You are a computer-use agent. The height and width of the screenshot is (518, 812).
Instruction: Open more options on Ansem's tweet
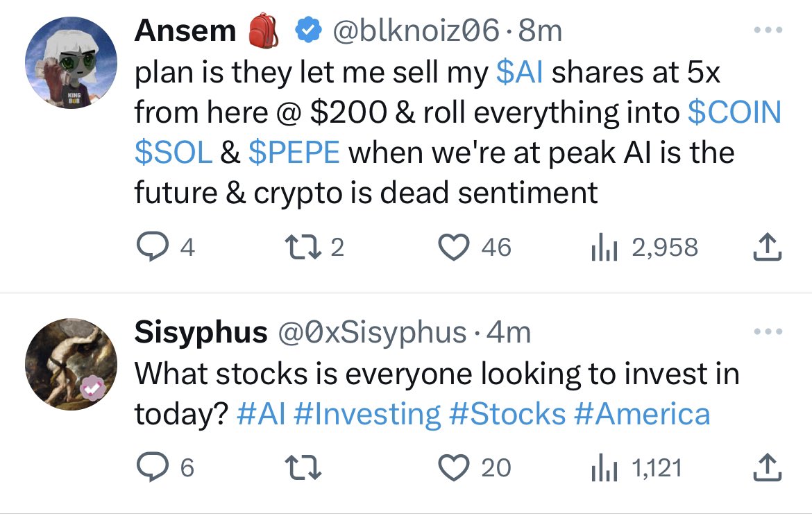[768, 31]
